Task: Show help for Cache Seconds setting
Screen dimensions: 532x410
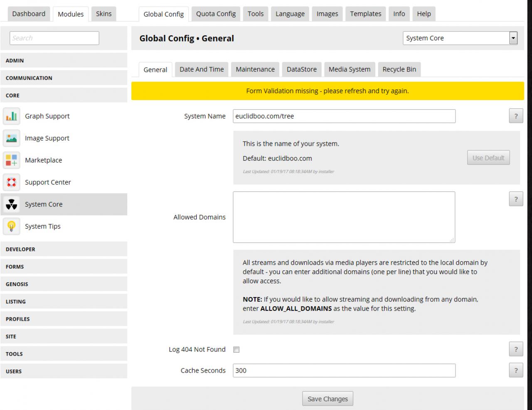Action: 516,371
